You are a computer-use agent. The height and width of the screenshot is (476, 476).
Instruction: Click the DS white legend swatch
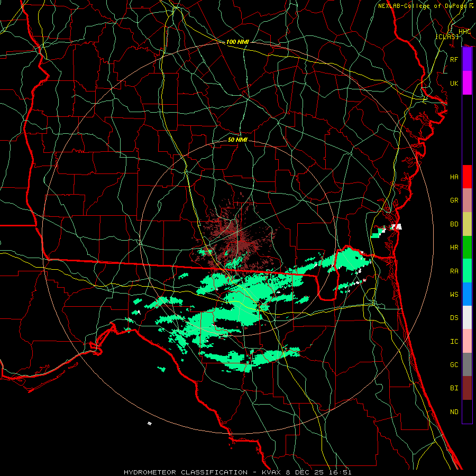click(x=467, y=317)
